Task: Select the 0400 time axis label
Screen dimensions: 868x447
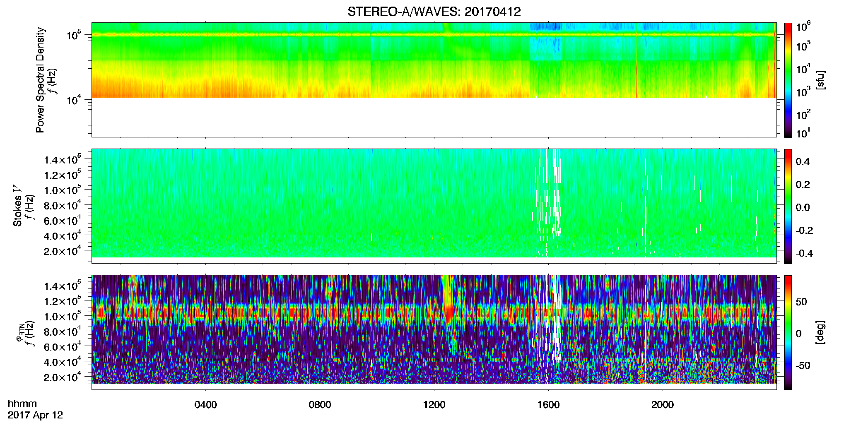Action: tap(206, 405)
